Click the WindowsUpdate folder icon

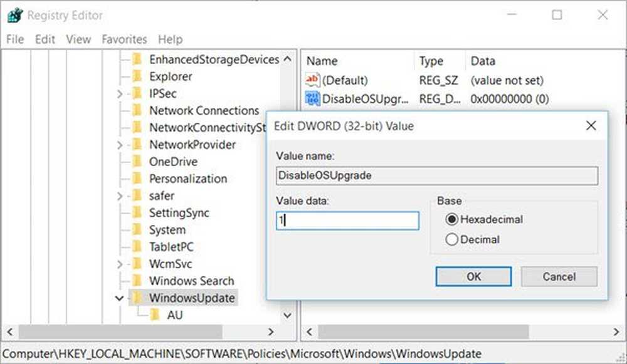point(137,298)
